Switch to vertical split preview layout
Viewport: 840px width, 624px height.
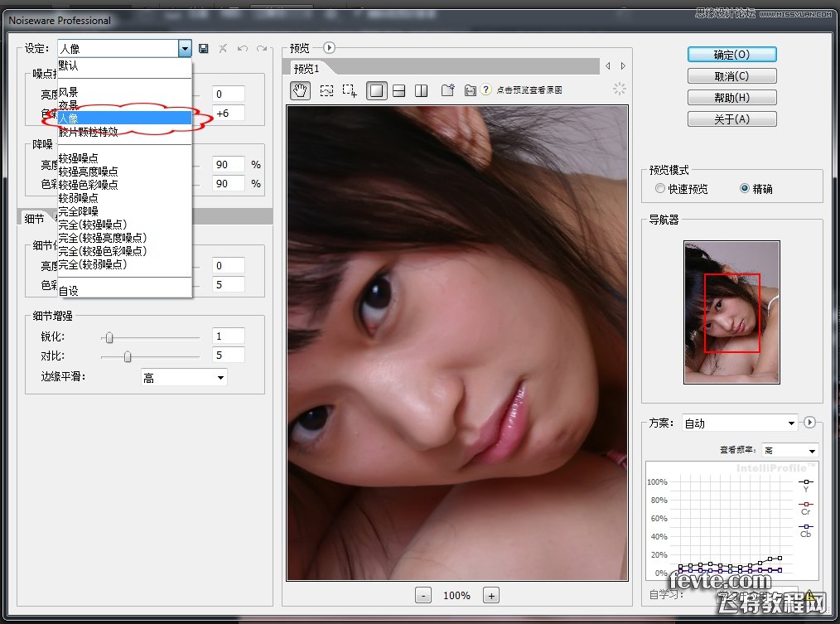(x=422, y=90)
